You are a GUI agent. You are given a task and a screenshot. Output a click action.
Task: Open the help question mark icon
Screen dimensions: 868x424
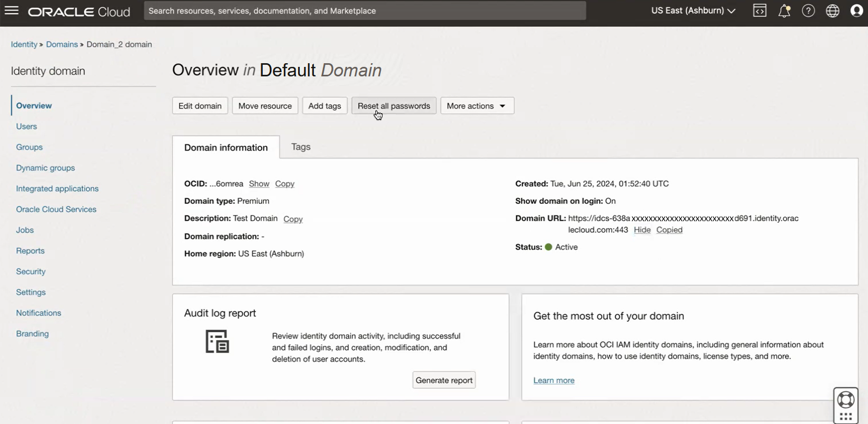pos(808,11)
